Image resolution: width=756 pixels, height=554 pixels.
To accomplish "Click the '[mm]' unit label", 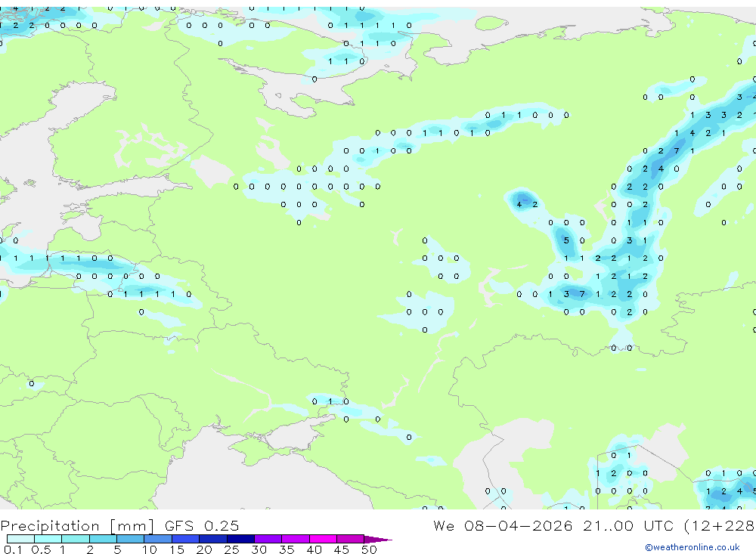I will [x=132, y=526].
